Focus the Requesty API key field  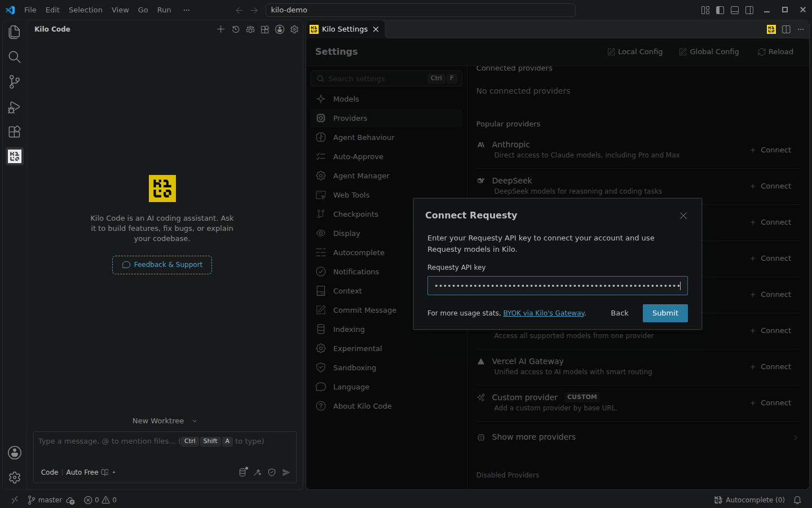pos(558,286)
